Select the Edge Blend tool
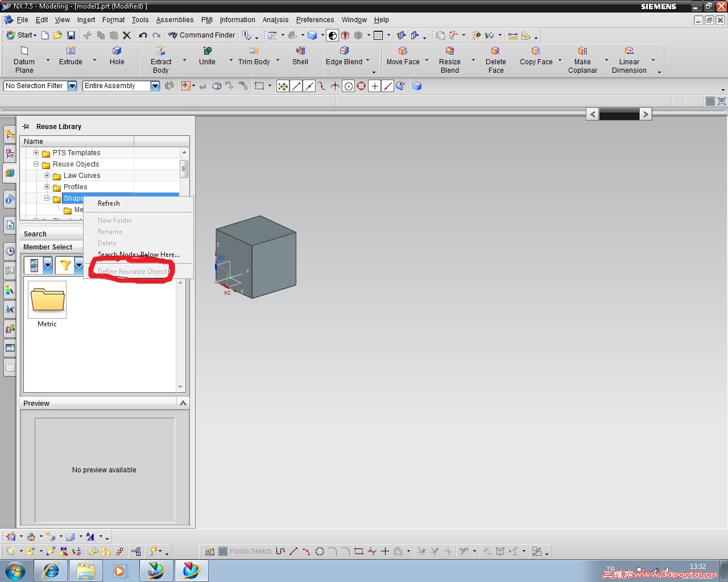Screen dimensions: 728x582 (x=344, y=56)
